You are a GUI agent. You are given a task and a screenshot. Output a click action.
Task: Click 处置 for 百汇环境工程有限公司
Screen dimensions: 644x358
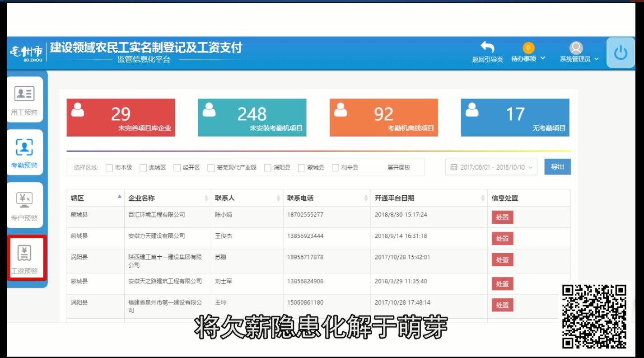(x=502, y=217)
